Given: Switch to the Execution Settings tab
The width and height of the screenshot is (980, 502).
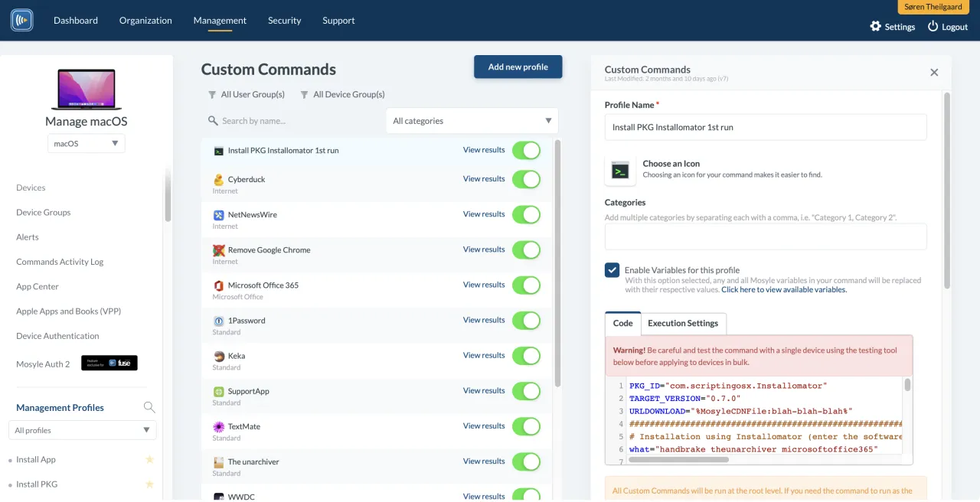Looking at the screenshot, I should pyautogui.click(x=683, y=324).
